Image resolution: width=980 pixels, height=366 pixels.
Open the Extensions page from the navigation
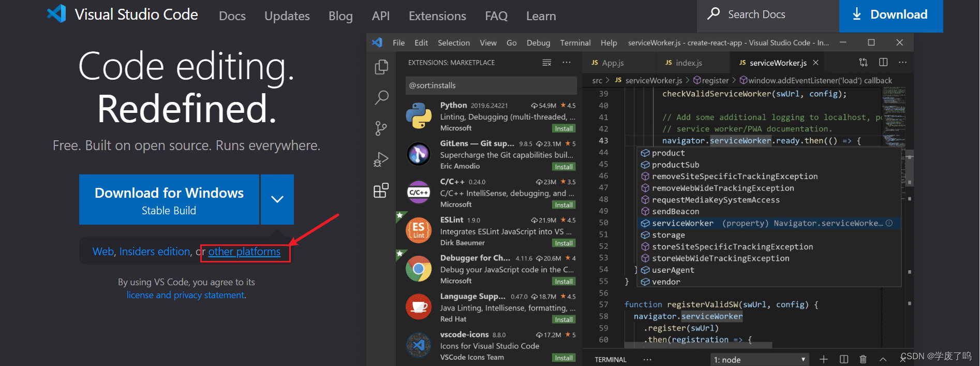[x=437, y=16]
